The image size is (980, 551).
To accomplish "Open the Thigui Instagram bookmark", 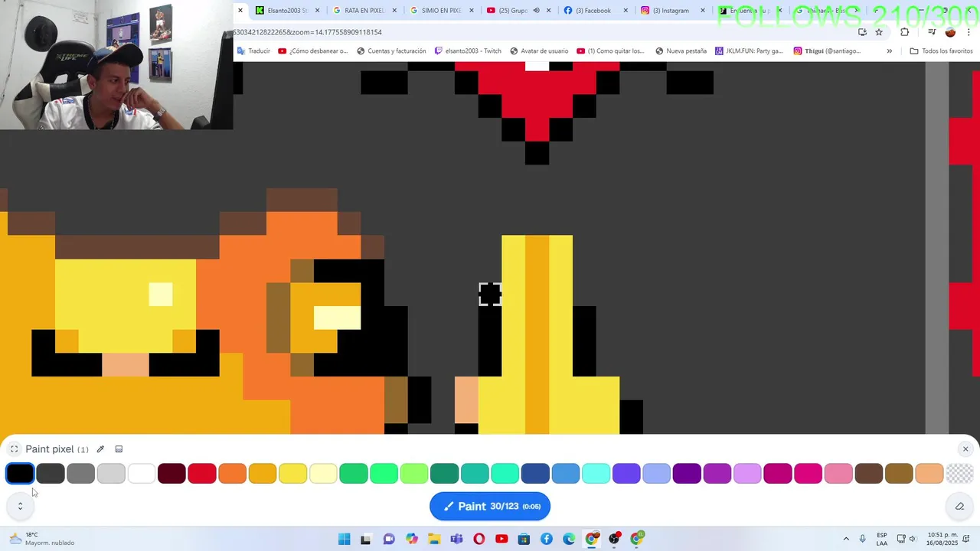I will pyautogui.click(x=827, y=51).
